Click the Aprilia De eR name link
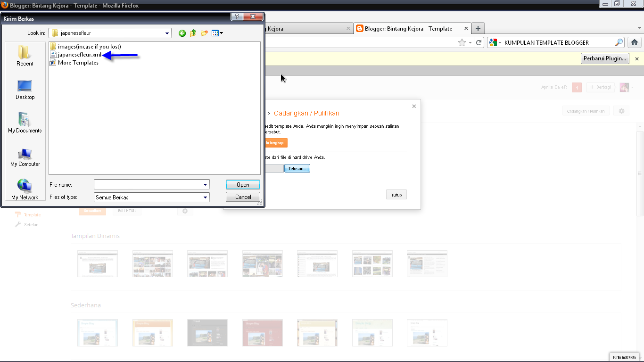The width and height of the screenshot is (644, 362). pos(554,87)
